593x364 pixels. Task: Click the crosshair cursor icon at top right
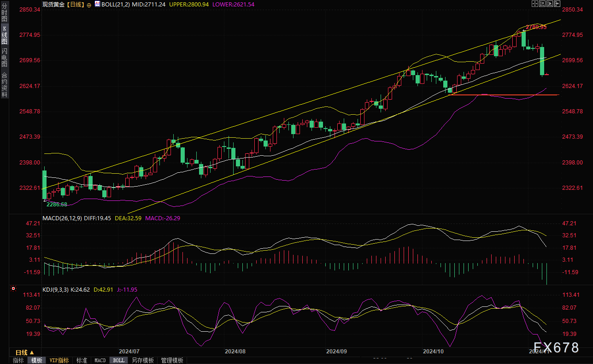[535, 4]
